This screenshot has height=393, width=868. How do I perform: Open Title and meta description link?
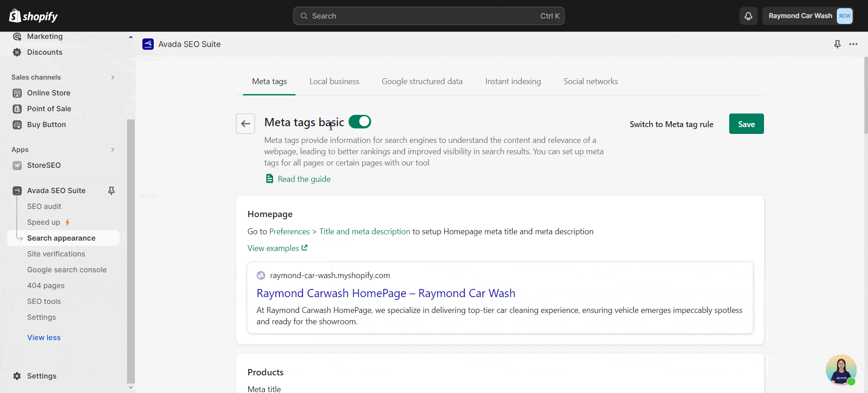pos(364,232)
